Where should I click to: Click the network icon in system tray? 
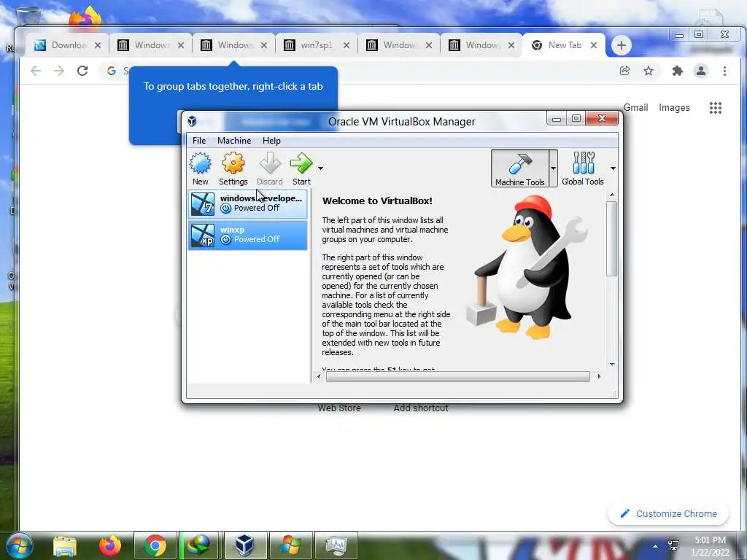(673, 545)
